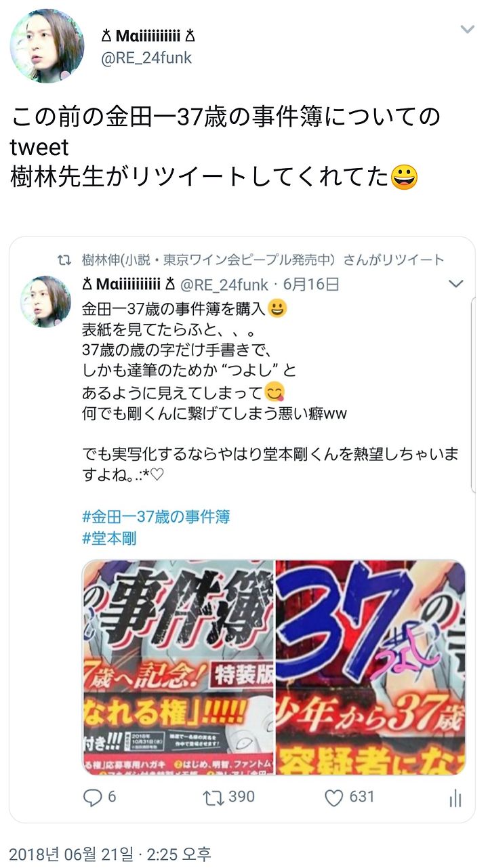488x868 pixels.
Task: Expand the top tweet options chevron
Action: click(468, 29)
